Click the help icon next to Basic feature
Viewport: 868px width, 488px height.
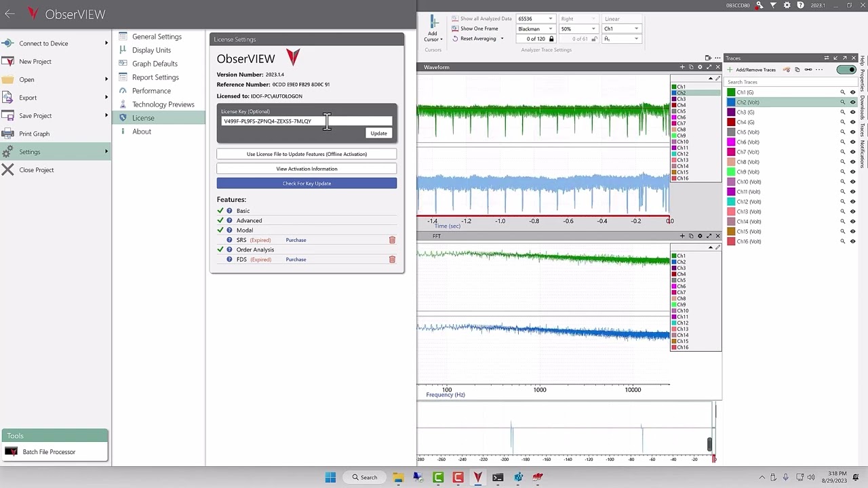pos(229,211)
